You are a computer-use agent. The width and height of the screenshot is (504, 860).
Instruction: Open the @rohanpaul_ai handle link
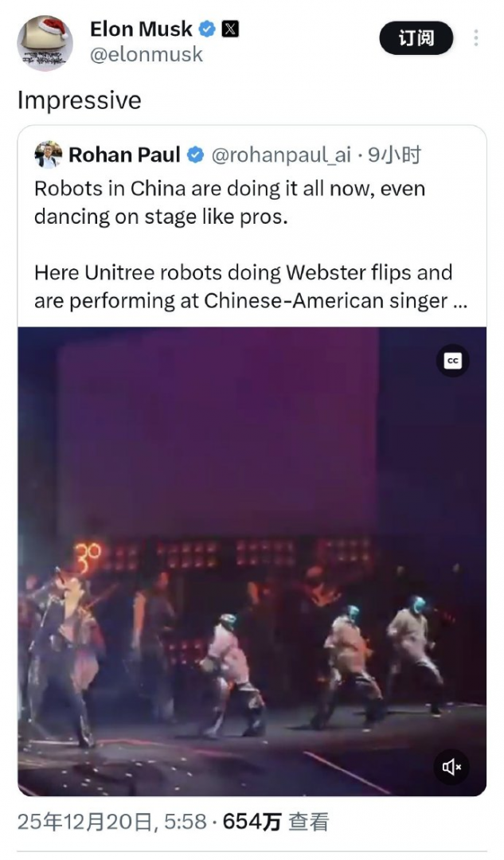[x=281, y=155]
